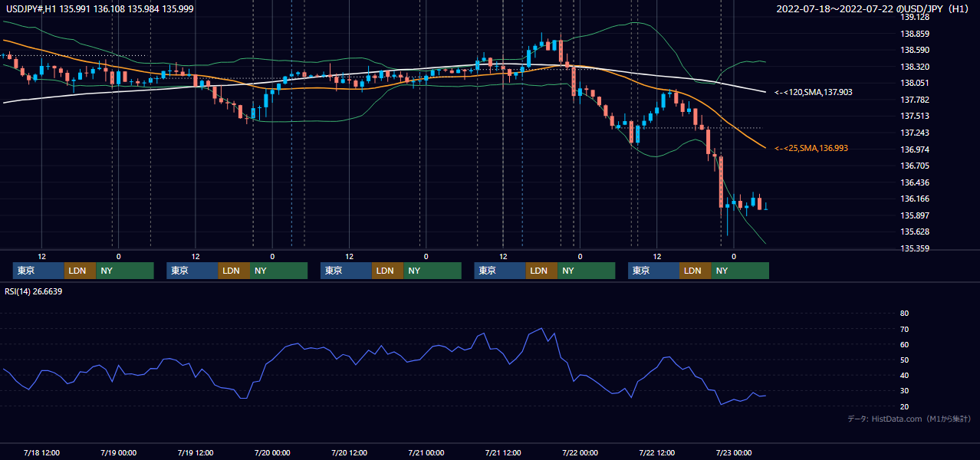The height and width of the screenshot is (460, 980).
Task: Click the LDN session block for July 22
Action: (696, 271)
